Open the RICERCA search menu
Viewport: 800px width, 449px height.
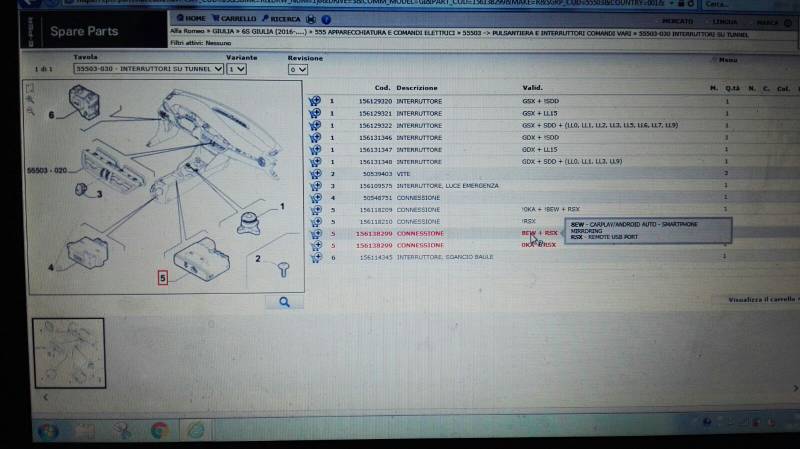[x=284, y=18]
